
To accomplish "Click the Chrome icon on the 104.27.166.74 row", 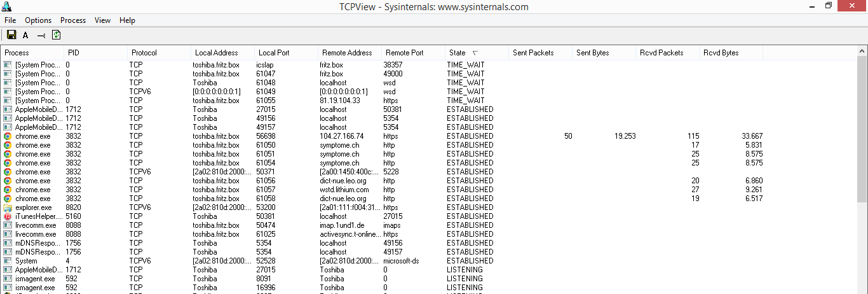I will tap(8, 136).
